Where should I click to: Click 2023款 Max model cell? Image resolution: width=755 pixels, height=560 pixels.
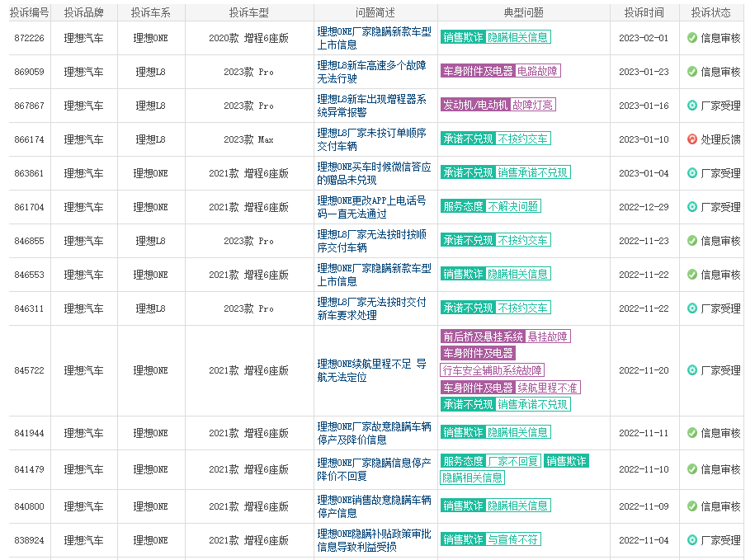coord(249,139)
